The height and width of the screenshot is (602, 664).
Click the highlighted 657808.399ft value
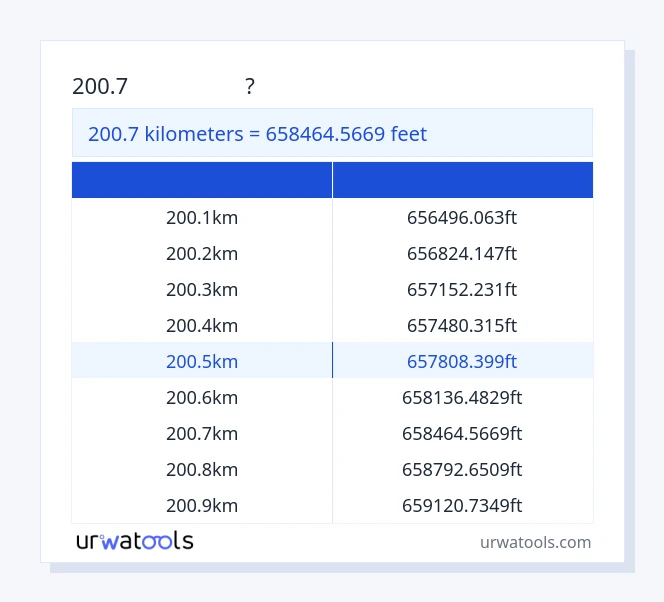[x=462, y=361]
